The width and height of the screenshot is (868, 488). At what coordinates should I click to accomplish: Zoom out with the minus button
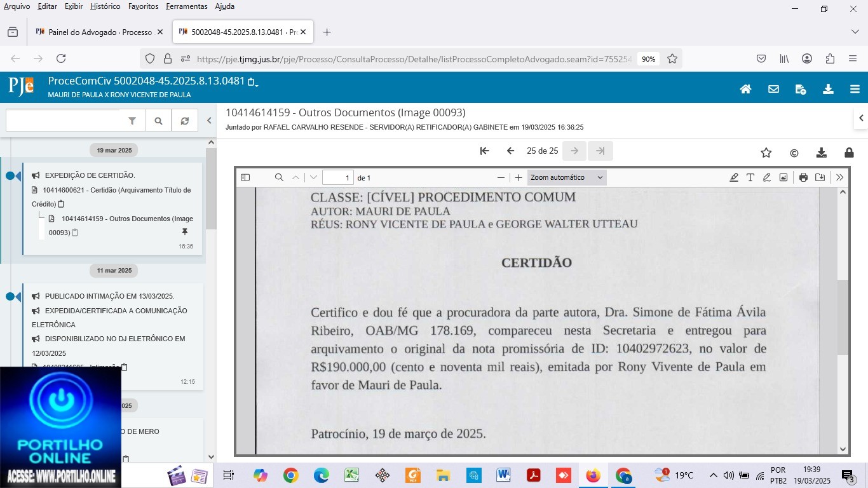pyautogui.click(x=501, y=178)
